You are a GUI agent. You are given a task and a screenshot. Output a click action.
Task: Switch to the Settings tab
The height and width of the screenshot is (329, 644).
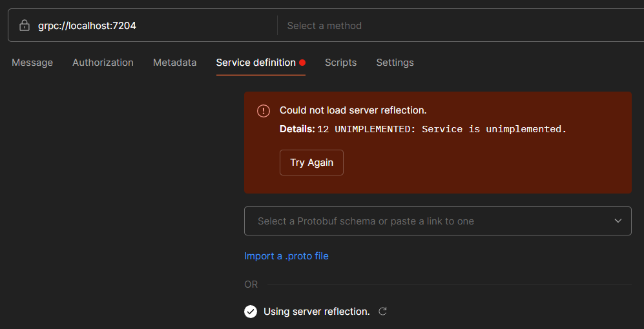point(395,63)
